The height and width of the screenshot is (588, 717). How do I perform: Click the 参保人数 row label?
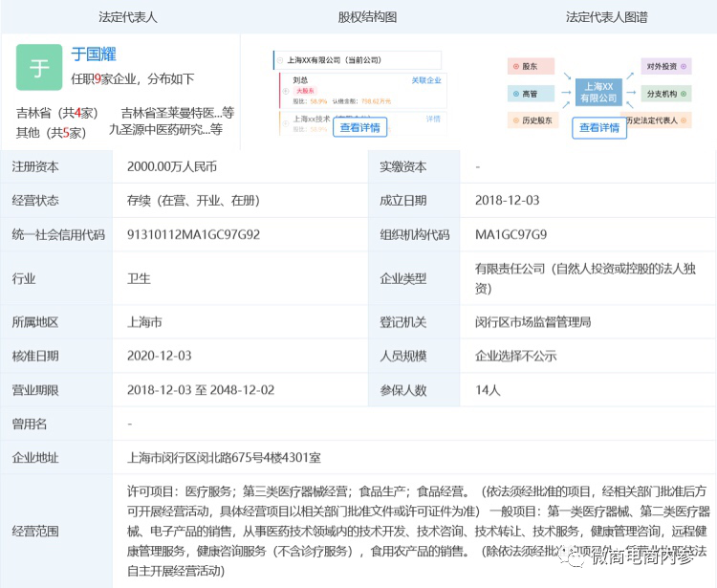tap(402, 390)
